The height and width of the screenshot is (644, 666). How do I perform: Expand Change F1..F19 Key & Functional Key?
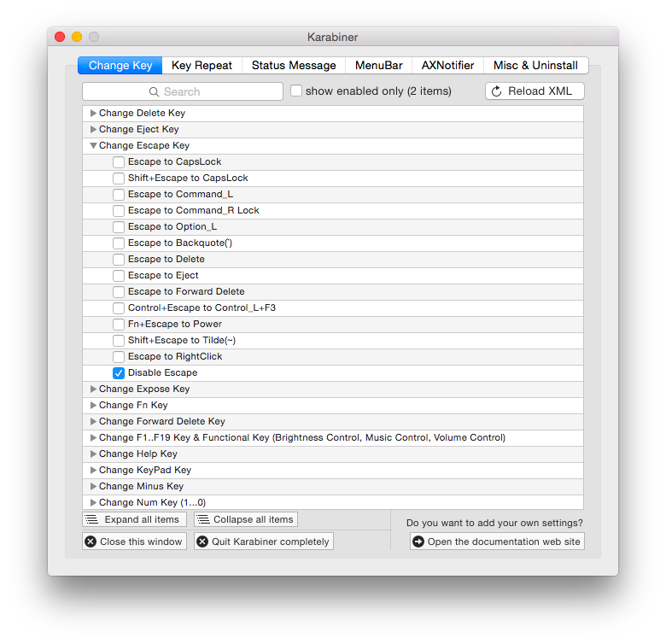pyautogui.click(x=93, y=437)
